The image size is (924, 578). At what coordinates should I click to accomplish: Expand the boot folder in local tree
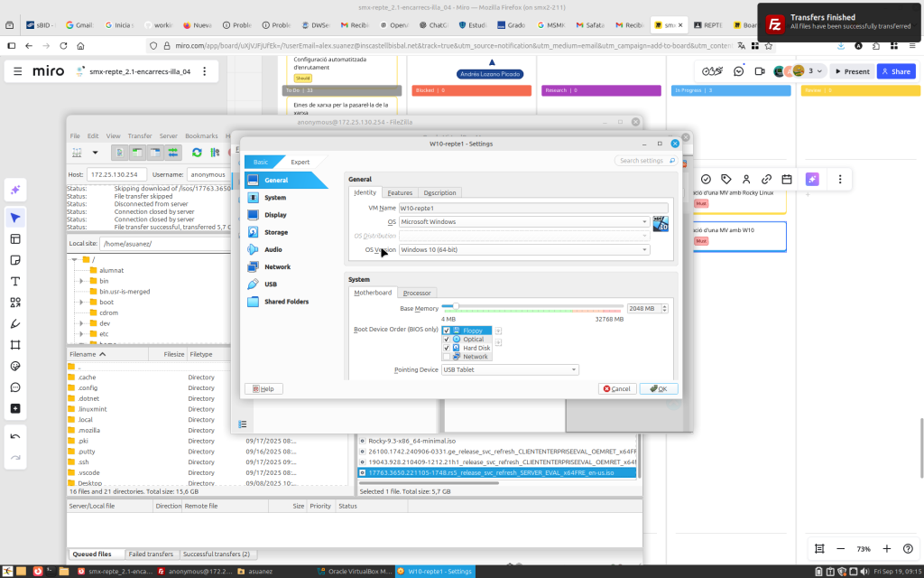pyautogui.click(x=81, y=303)
